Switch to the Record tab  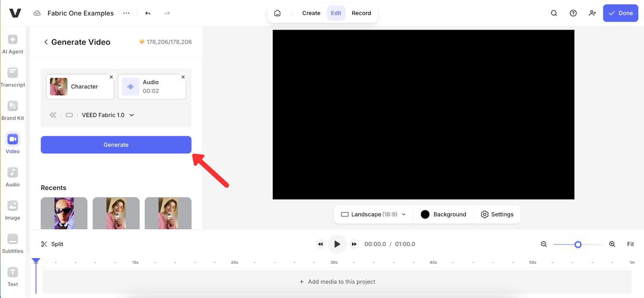point(361,13)
